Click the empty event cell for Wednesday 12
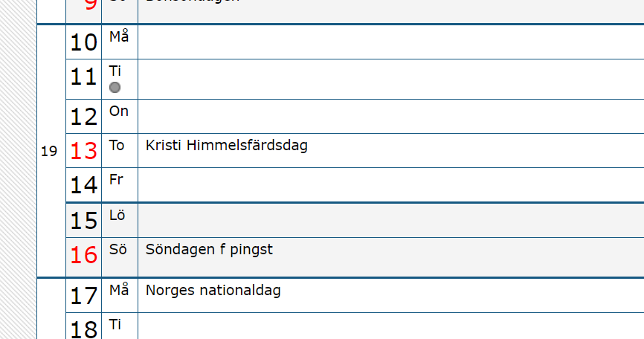 pos(390,117)
